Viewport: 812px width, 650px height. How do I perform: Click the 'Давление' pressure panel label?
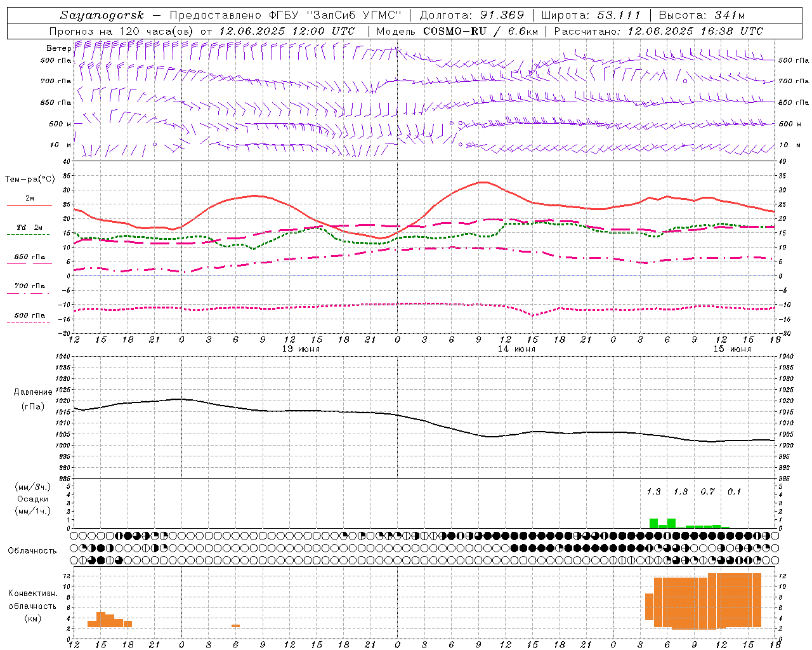33,392
